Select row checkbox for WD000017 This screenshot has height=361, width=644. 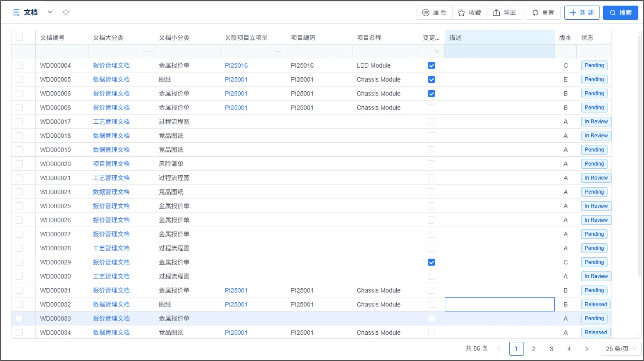tap(19, 122)
